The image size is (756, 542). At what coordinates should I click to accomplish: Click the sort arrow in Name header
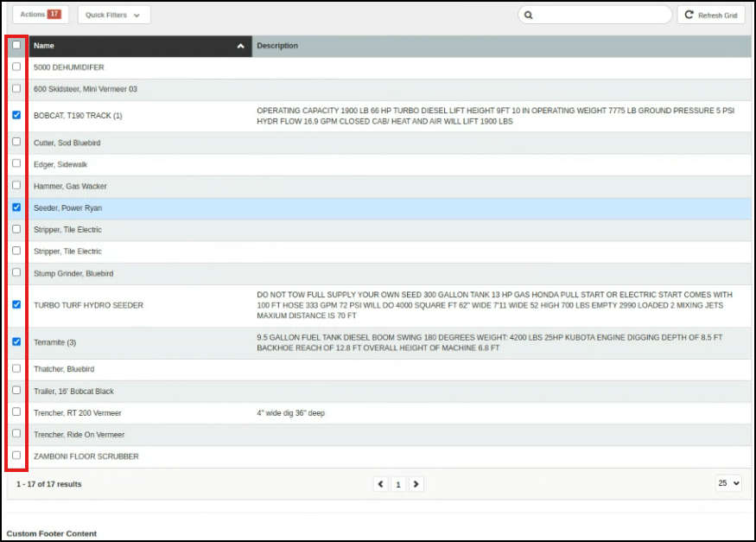(x=241, y=47)
